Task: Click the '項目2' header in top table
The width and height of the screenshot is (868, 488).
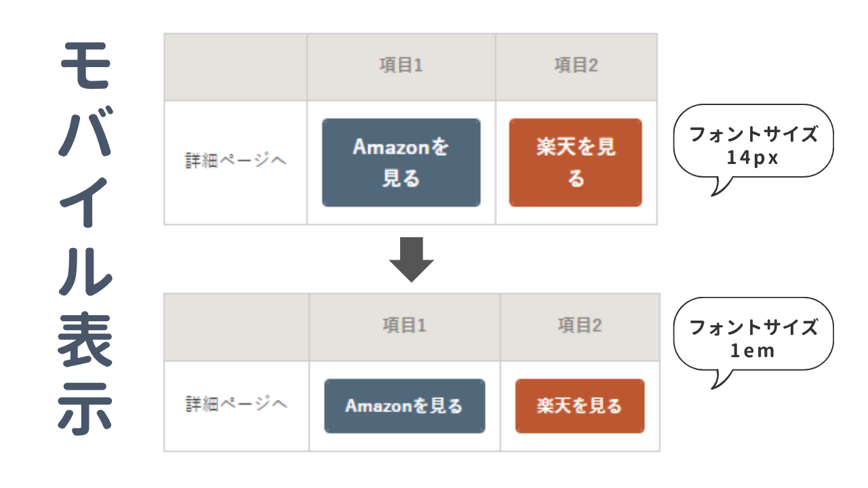Action: [576, 66]
